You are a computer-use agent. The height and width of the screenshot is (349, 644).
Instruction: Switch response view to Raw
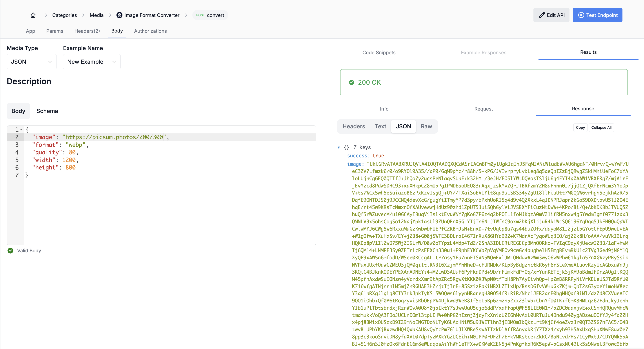tap(426, 127)
